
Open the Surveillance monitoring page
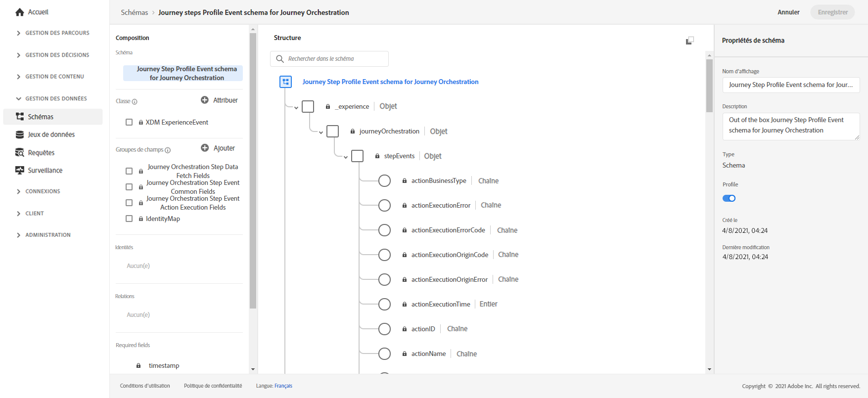pyautogui.click(x=45, y=171)
